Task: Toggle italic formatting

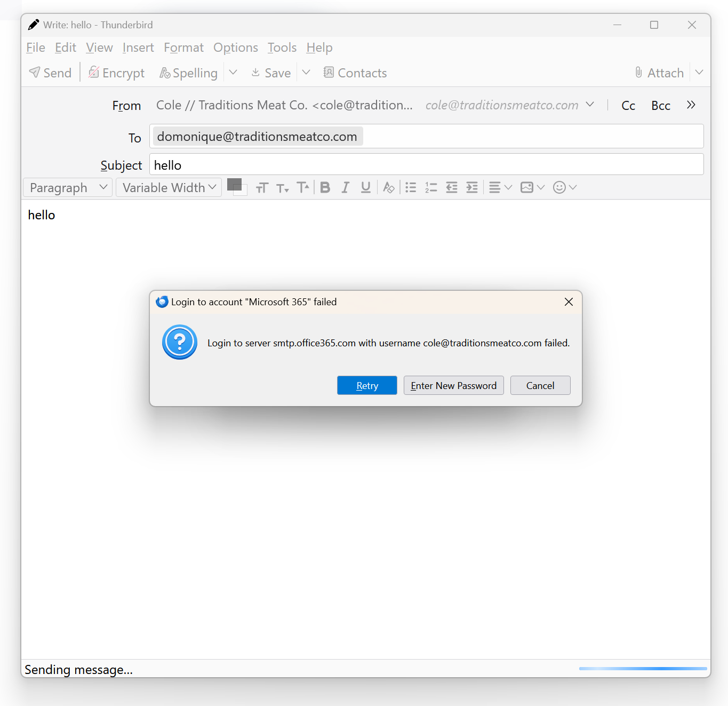Action: pos(346,187)
